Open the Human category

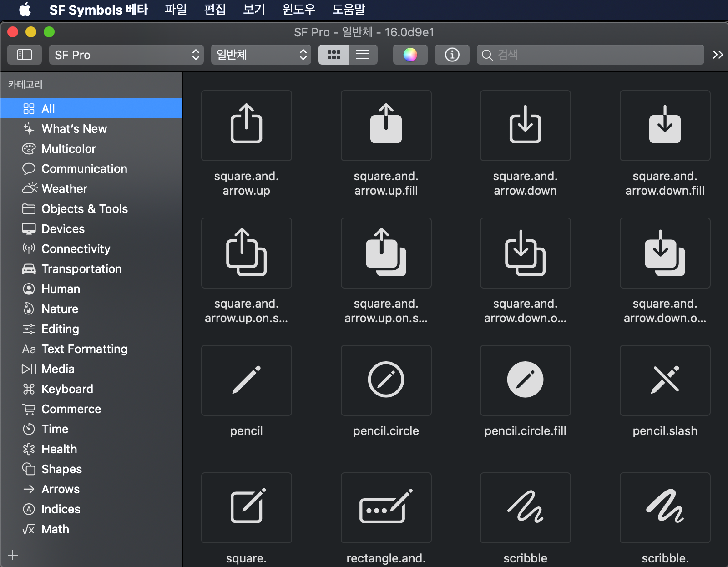click(91, 289)
